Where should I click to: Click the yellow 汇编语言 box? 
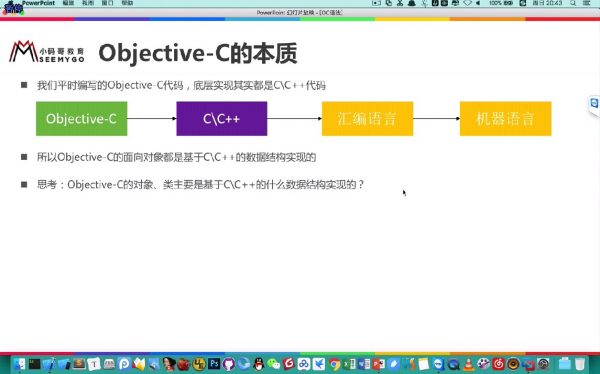[x=367, y=119]
